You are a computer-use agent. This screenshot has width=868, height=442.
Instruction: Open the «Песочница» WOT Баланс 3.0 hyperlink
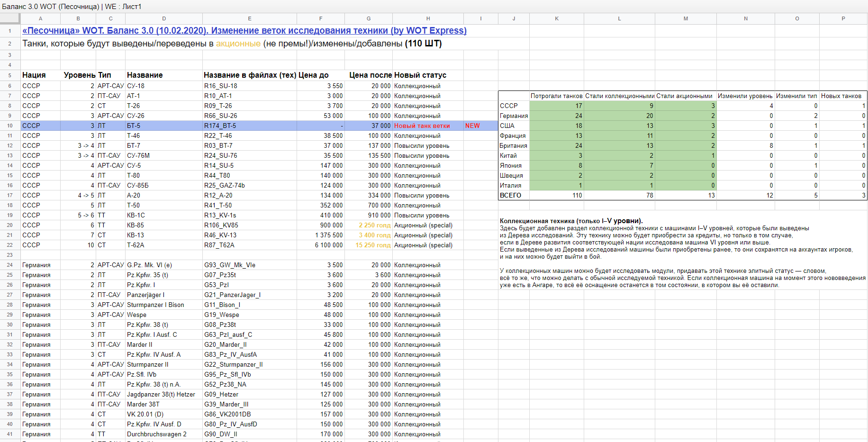[244, 30]
